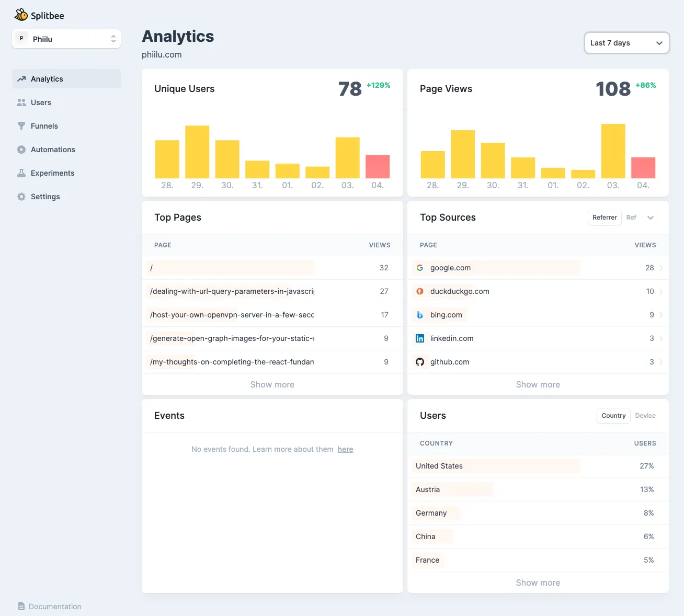This screenshot has width=684, height=616.
Task: Select the /host-your-own-openvpn-server page row
Action: coord(272,315)
